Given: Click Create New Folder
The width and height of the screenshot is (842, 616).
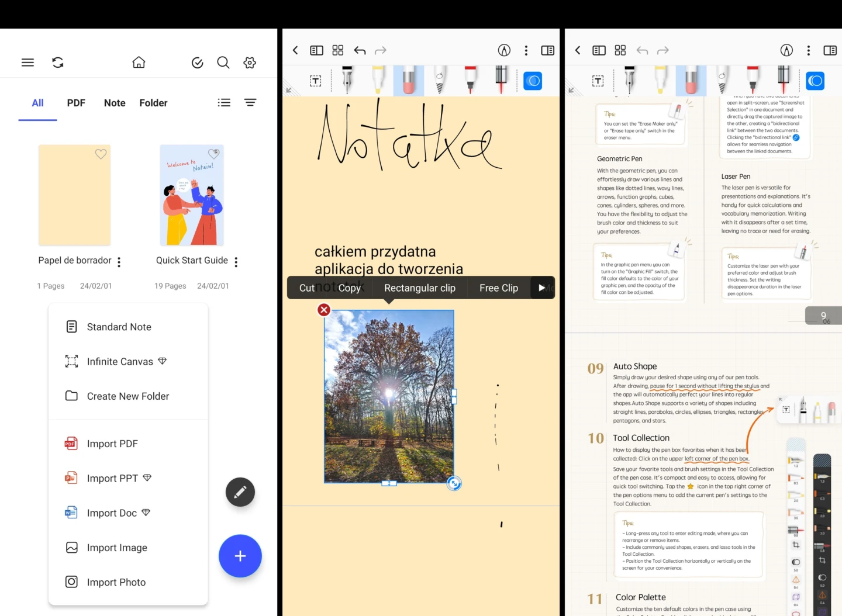Looking at the screenshot, I should 128,396.
